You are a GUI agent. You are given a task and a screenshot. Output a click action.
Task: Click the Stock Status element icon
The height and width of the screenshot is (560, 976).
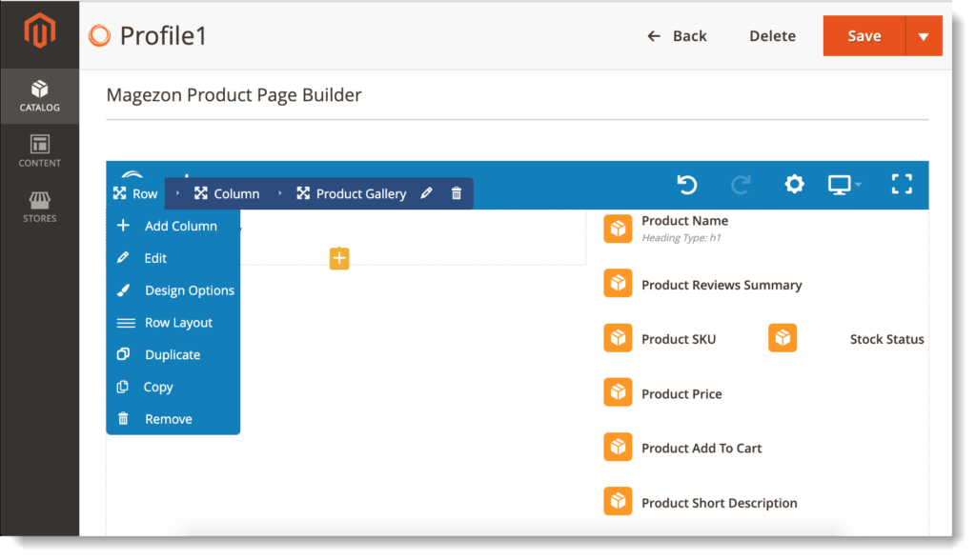(783, 338)
